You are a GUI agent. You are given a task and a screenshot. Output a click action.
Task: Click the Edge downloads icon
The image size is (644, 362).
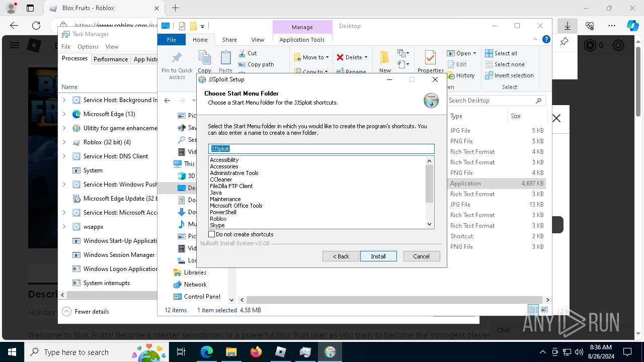click(567, 26)
